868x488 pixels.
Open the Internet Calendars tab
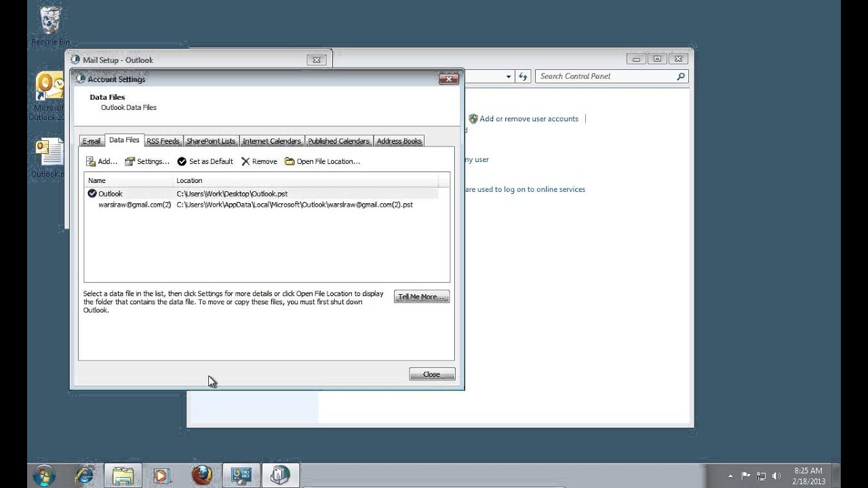click(x=271, y=141)
